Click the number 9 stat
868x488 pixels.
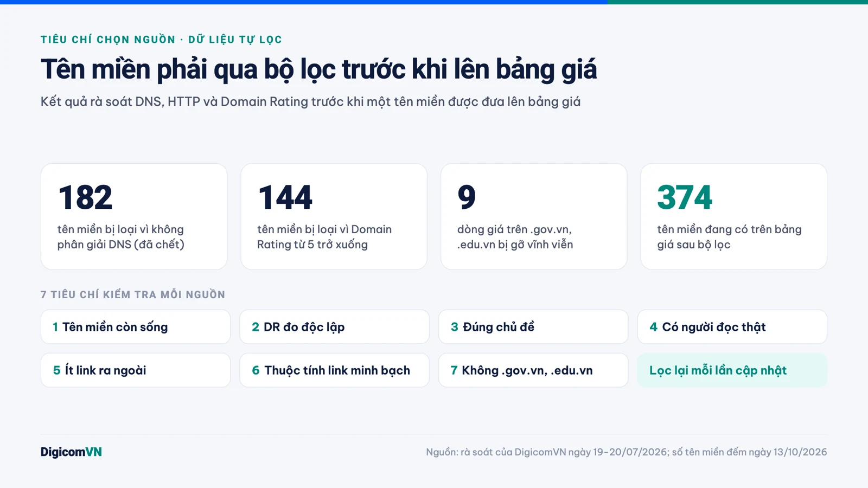(467, 197)
